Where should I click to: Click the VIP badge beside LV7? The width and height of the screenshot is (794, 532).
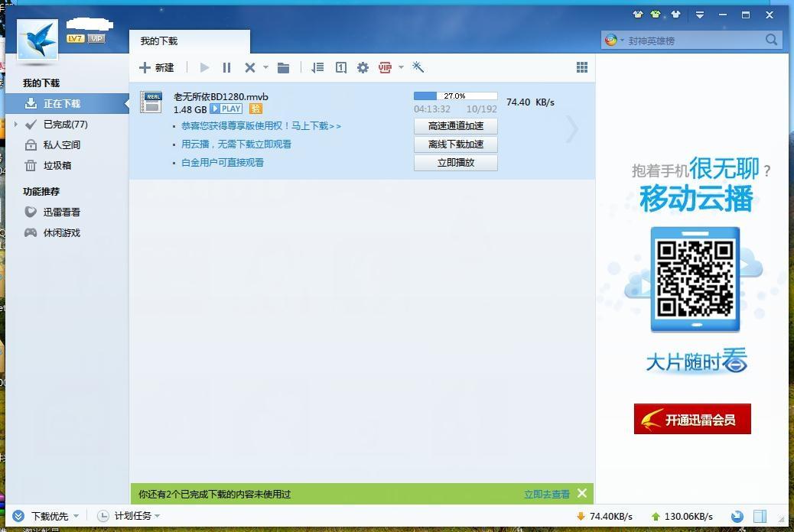point(96,38)
